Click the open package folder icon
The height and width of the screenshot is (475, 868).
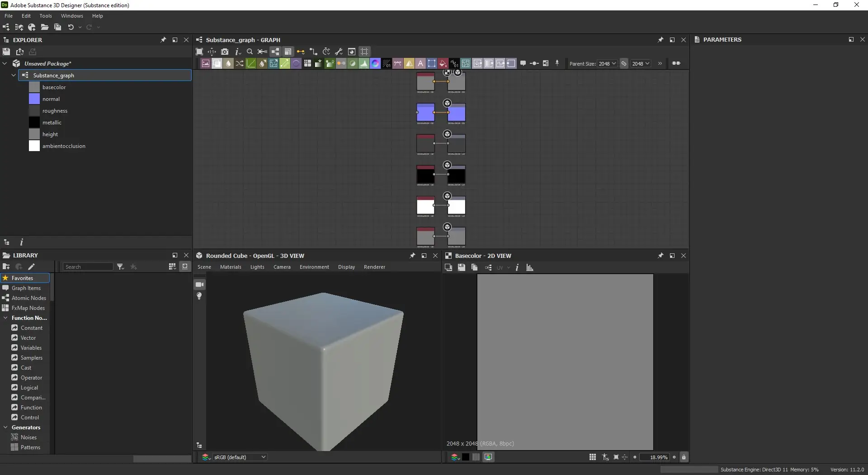click(45, 27)
